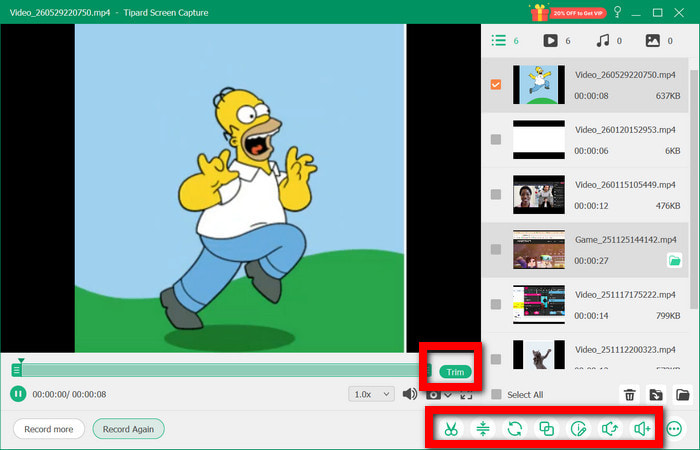Open the 1.0x playback speed dropdown

click(371, 394)
